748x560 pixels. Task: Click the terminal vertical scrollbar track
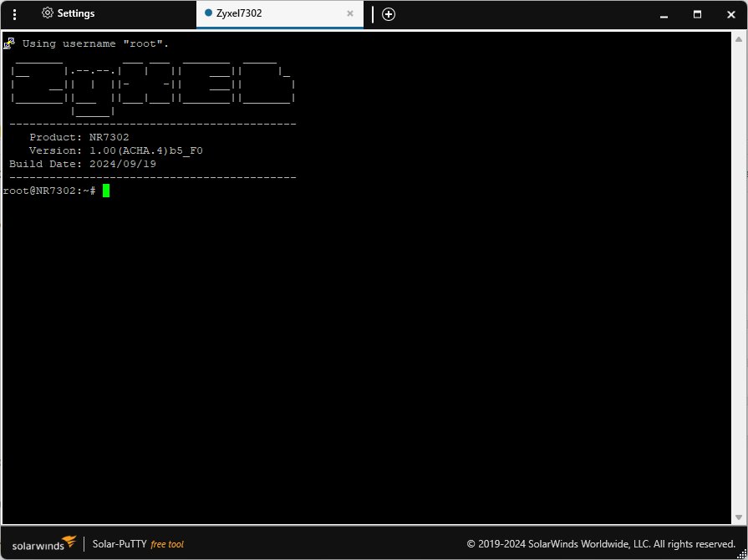[739, 293]
